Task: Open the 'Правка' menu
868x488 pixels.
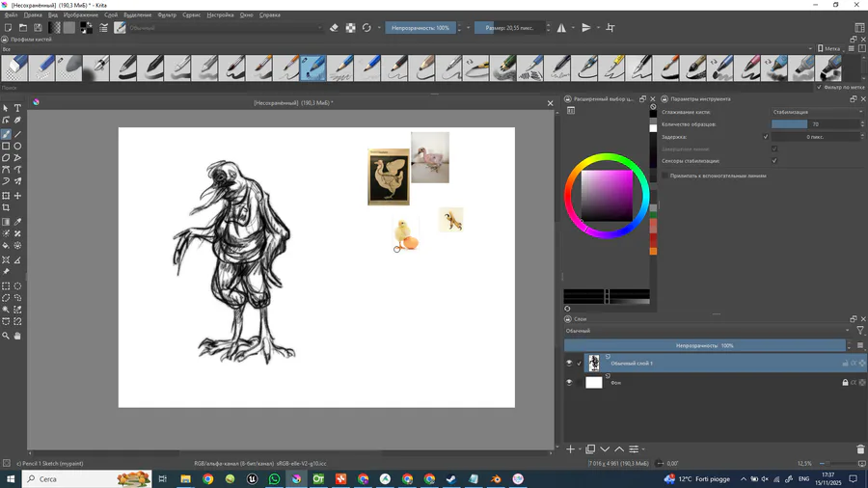Action: 33,14
